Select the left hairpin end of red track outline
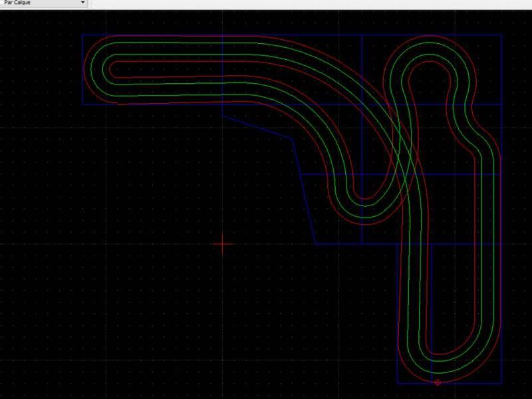The width and height of the screenshot is (532, 399). 86,70
